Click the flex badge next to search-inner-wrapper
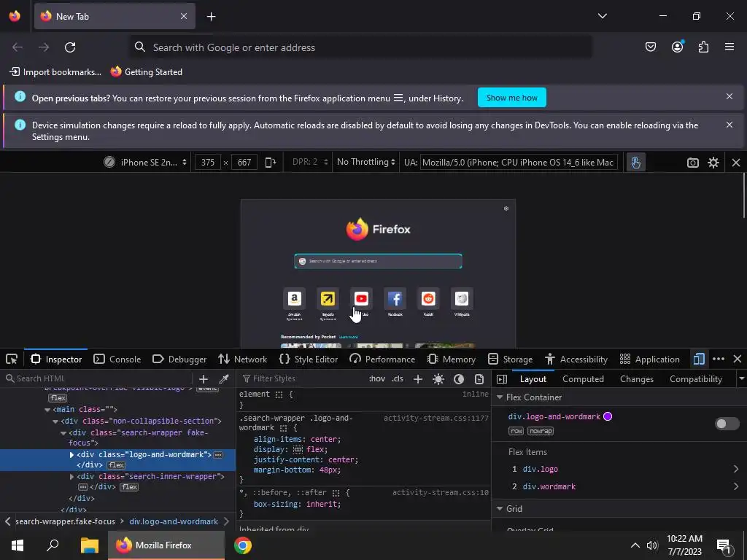The height and width of the screenshot is (560, 747). pos(130,487)
